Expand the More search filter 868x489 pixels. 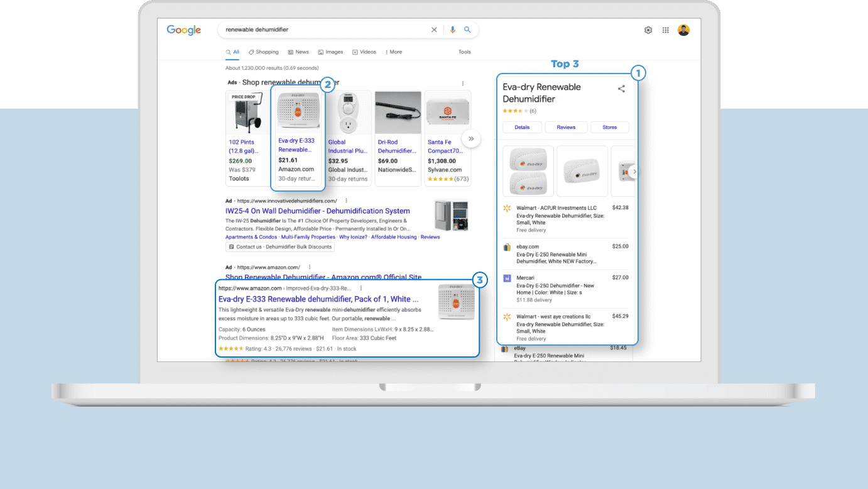pyautogui.click(x=393, y=52)
